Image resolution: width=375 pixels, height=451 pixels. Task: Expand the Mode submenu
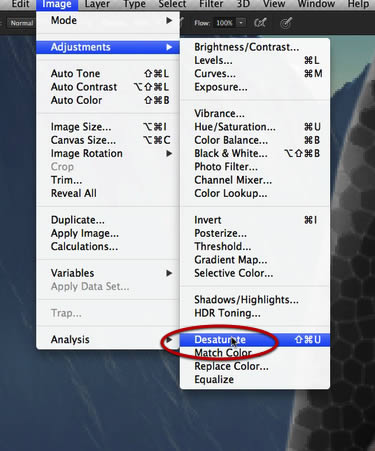[108, 20]
